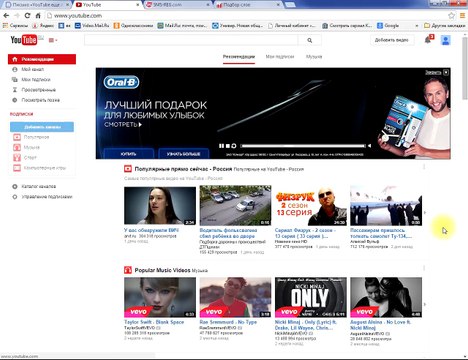Click the blue Добавить каналы button
The width and height of the screenshot is (468, 360).
point(42,127)
